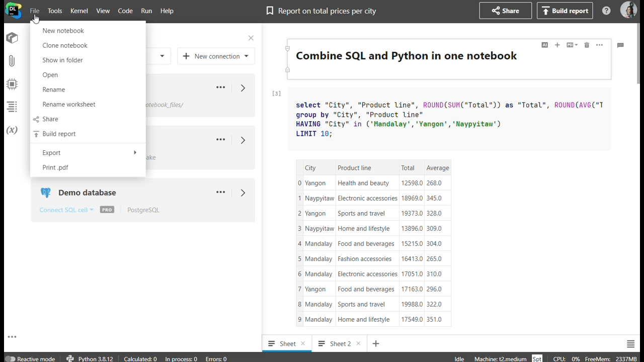644x362 pixels.
Task: Click the Share button in the header
Action: click(x=505, y=11)
